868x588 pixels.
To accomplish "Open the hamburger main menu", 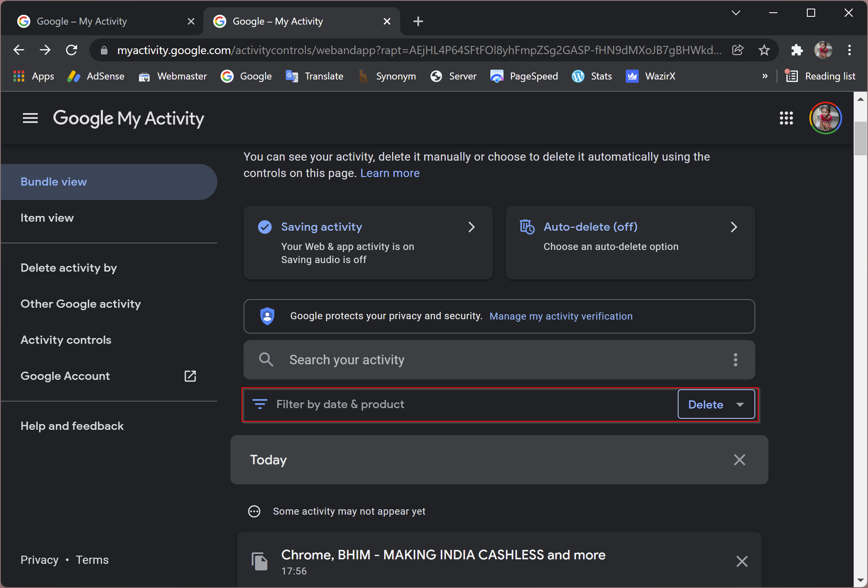I will tap(30, 118).
